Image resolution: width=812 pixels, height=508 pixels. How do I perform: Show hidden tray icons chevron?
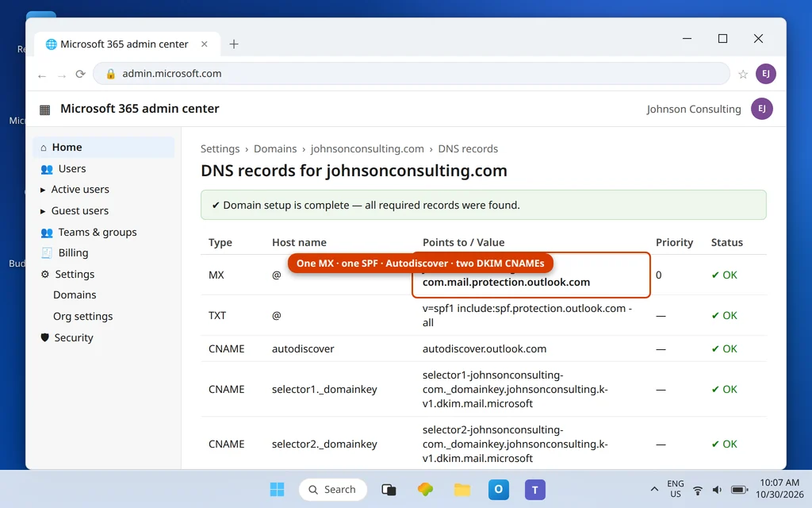coord(654,489)
